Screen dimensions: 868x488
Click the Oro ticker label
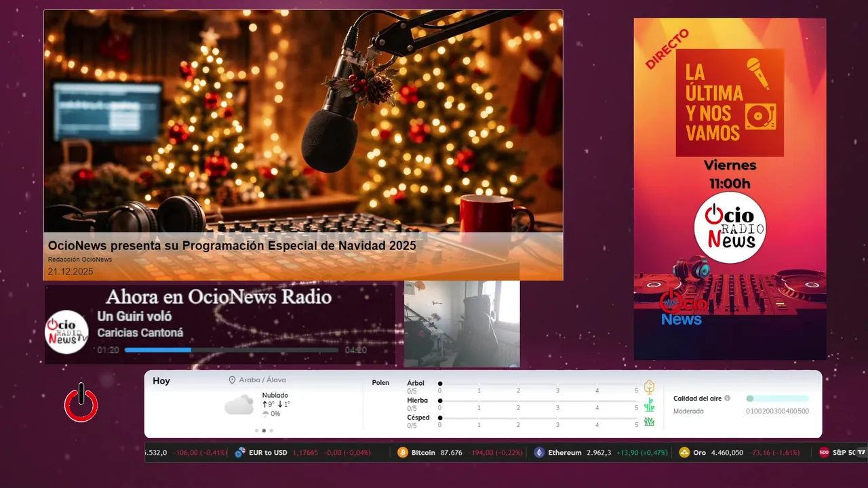[x=699, y=453]
